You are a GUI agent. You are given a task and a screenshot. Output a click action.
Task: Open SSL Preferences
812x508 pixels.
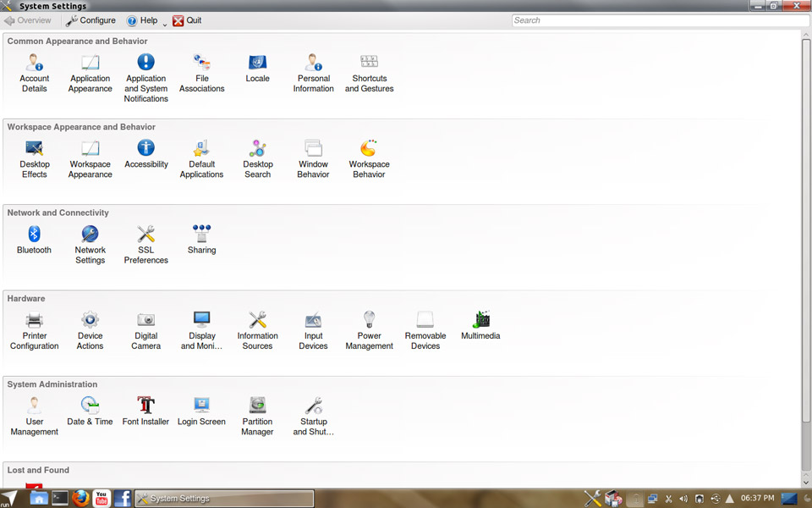tap(145, 244)
